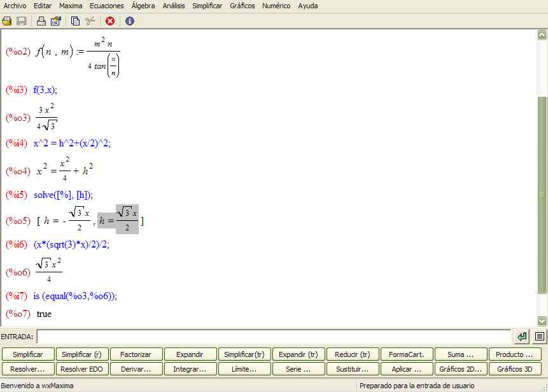Open the Álgebra menu
Viewport: 548px width, 392px height.
[x=143, y=6]
